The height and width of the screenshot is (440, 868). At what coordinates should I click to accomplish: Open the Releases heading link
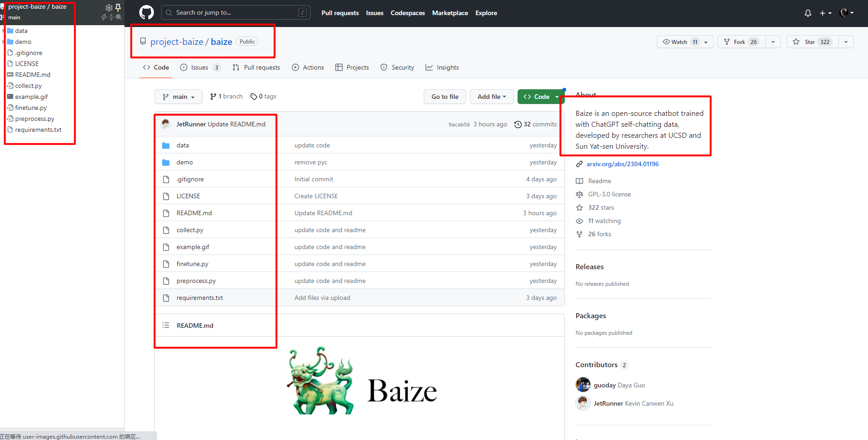click(590, 266)
